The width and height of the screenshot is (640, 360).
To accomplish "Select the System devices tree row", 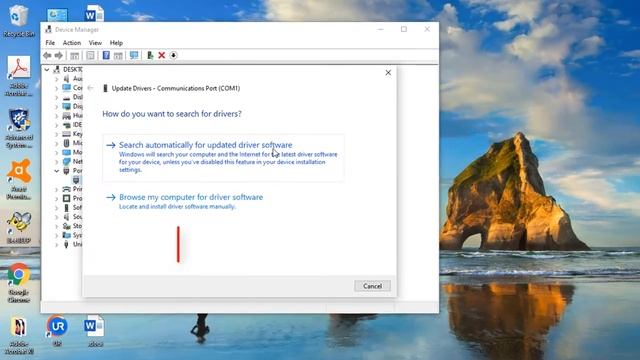I will (72, 235).
